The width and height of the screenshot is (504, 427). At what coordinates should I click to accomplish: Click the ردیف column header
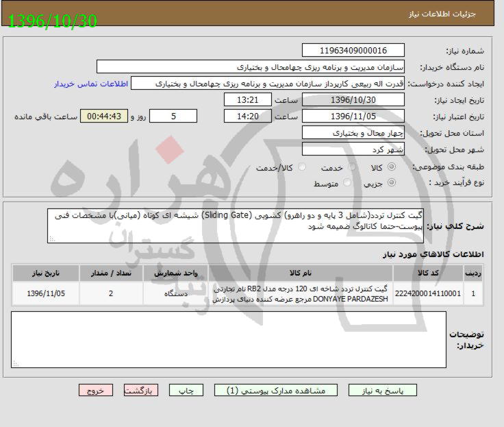473,273
